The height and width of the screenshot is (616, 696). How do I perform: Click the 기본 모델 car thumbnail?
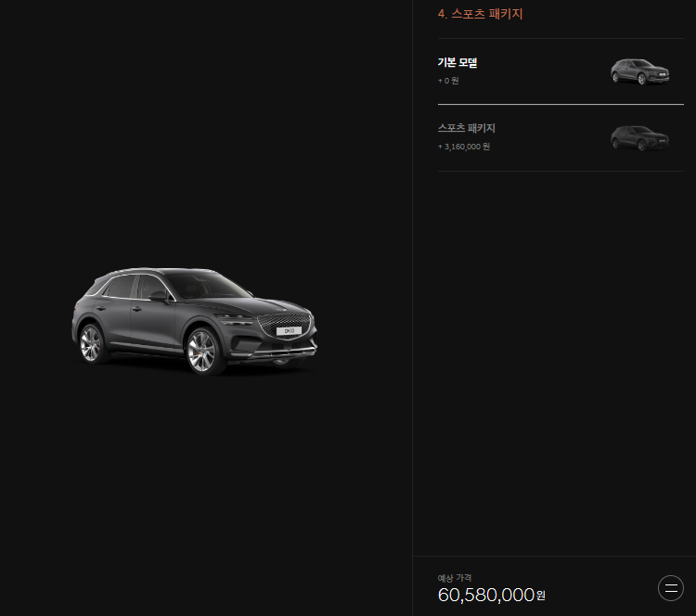pyautogui.click(x=639, y=71)
